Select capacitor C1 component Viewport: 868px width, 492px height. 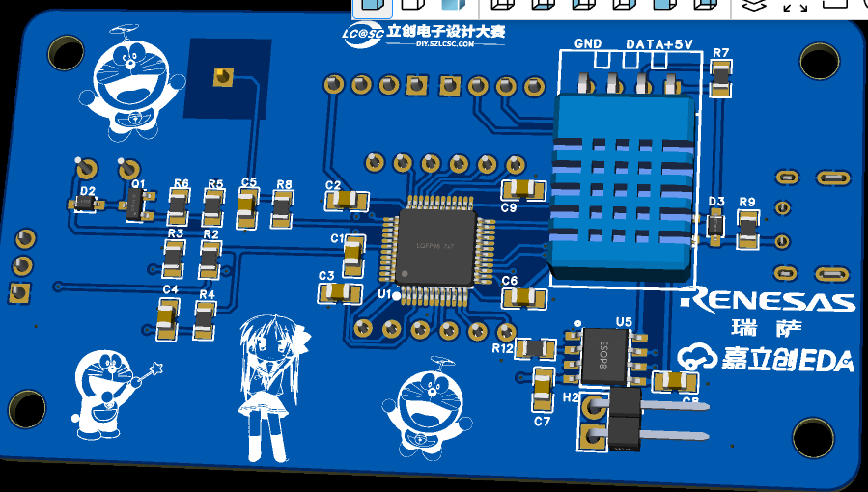353,256
